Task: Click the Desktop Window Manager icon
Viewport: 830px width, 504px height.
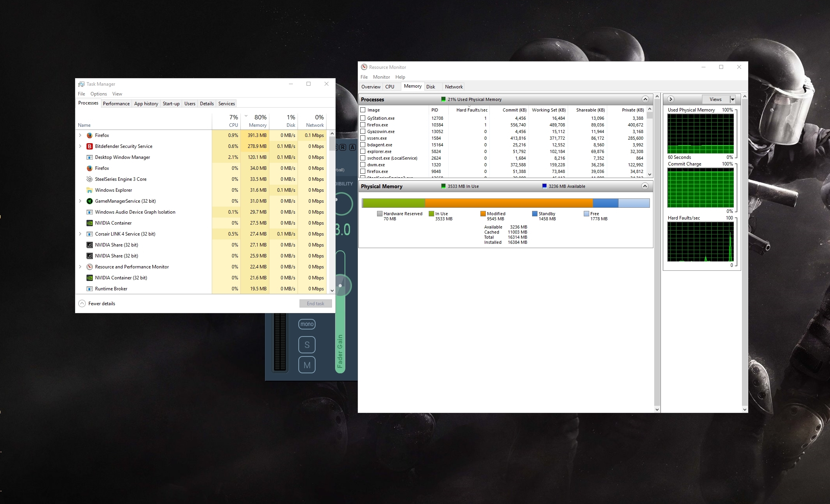Action: click(89, 157)
